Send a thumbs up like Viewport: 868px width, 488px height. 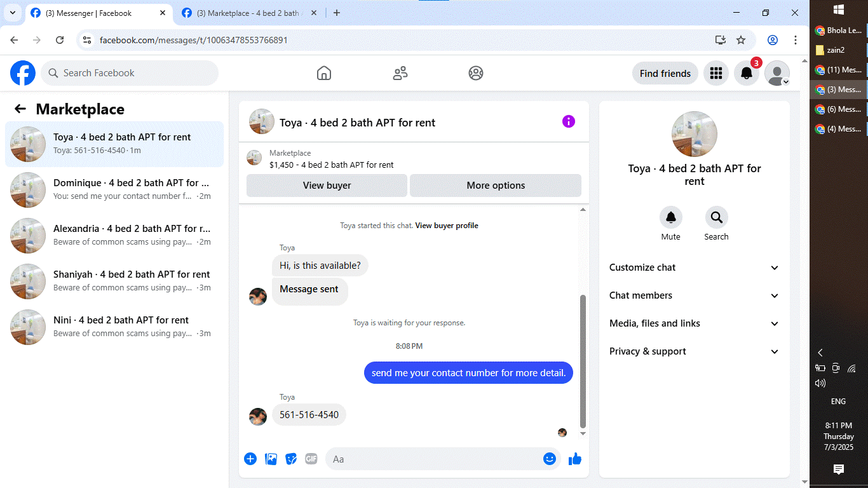(x=575, y=459)
